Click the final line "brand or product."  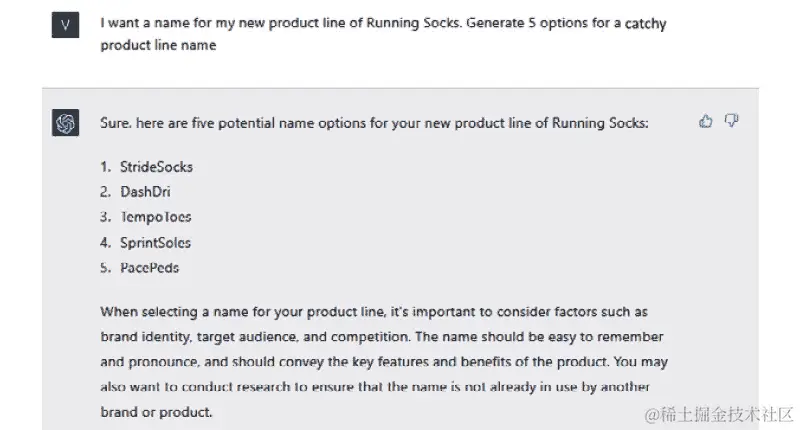click(x=157, y=411)
